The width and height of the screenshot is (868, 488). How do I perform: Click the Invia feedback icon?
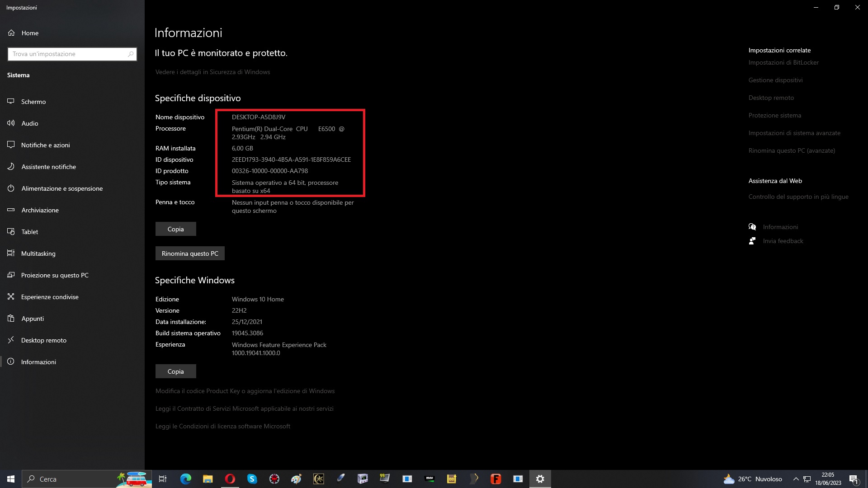pyautogui.click(x=752, y=241)
